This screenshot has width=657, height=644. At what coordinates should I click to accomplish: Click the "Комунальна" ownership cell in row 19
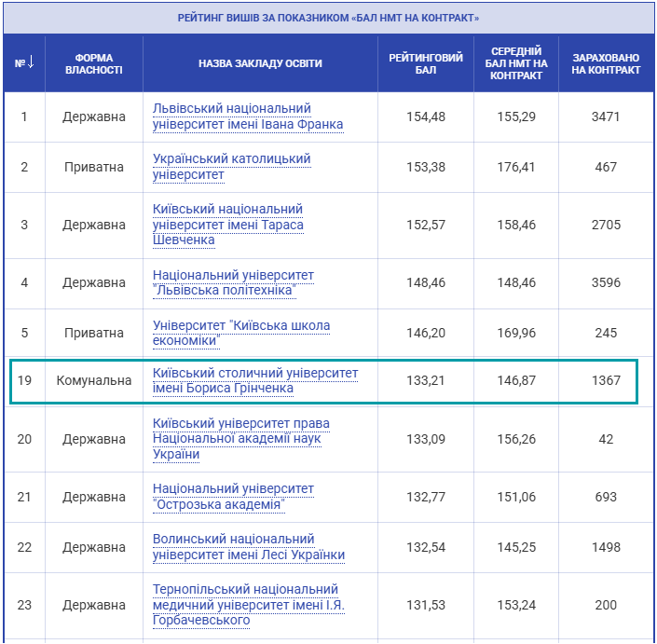click(x=93, y=380)
